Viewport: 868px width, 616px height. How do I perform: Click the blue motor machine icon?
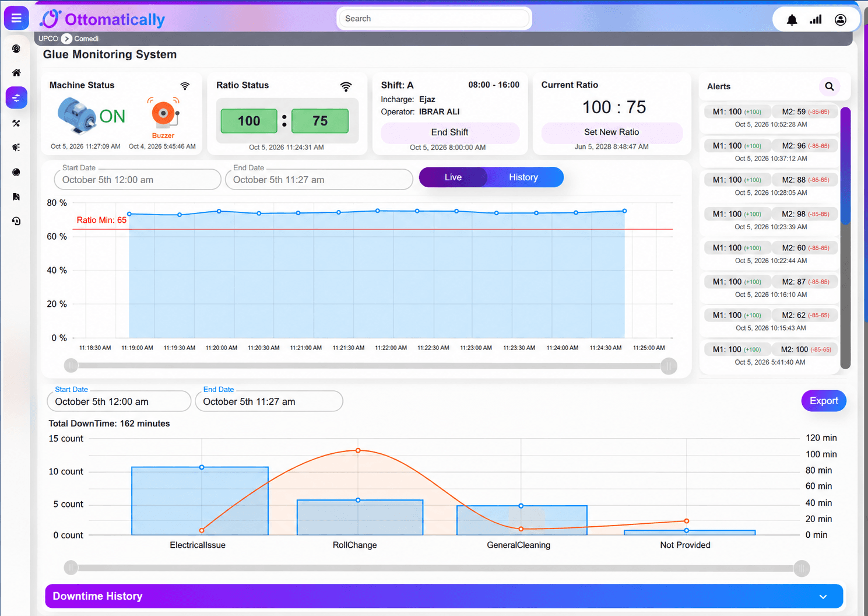tap(78, 115)
